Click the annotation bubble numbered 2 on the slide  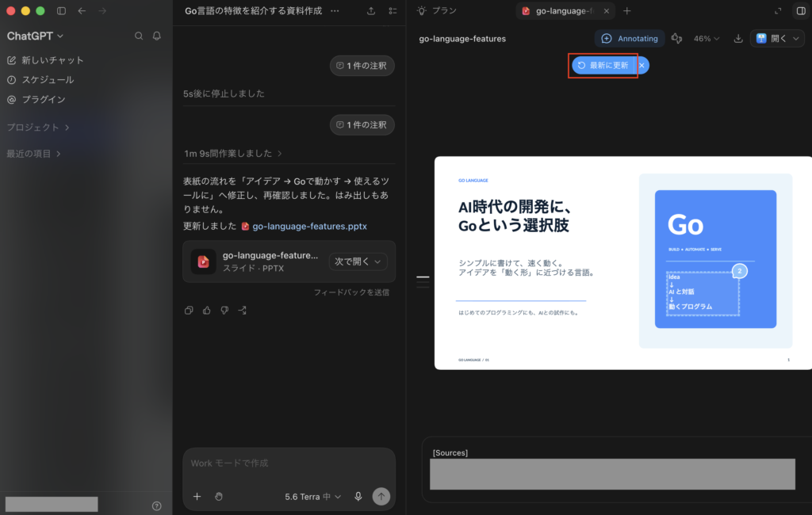pyautogui.click(x=740, y=271)
